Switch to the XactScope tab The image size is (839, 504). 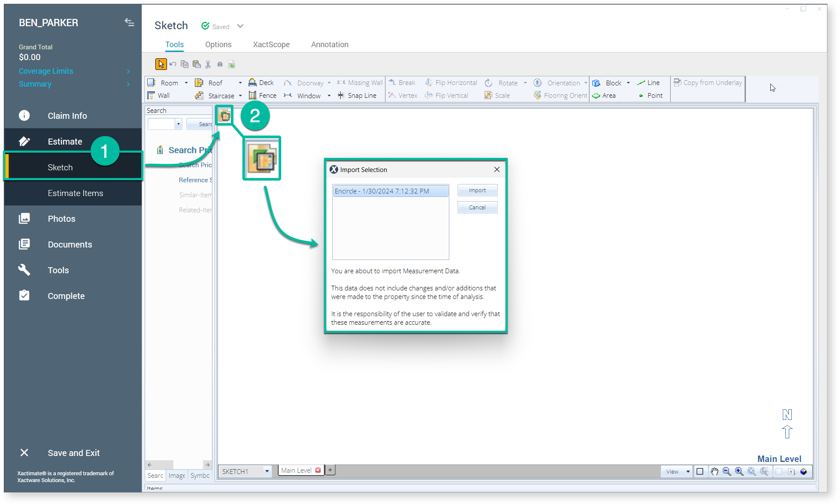coord(271,44)
